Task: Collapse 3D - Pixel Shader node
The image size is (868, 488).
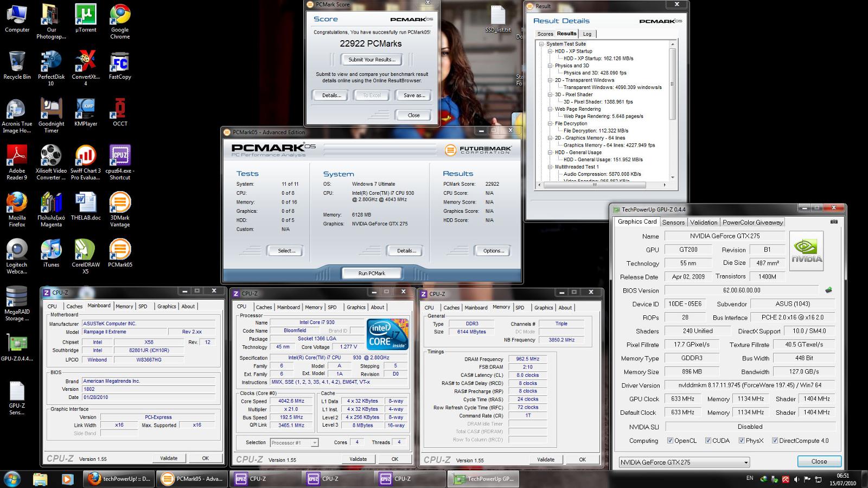Action: 550,94
